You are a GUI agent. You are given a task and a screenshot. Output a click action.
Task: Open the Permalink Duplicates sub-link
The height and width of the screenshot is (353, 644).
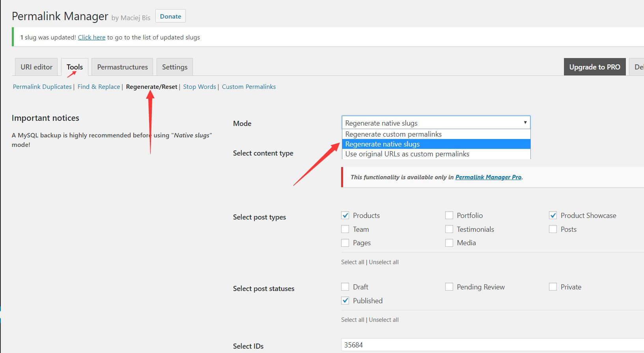point(42,87)
